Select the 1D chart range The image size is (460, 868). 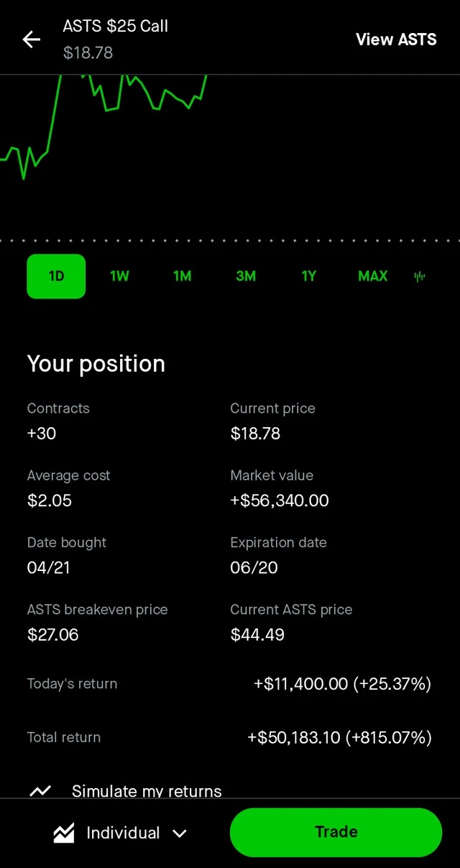coord(56,276)
